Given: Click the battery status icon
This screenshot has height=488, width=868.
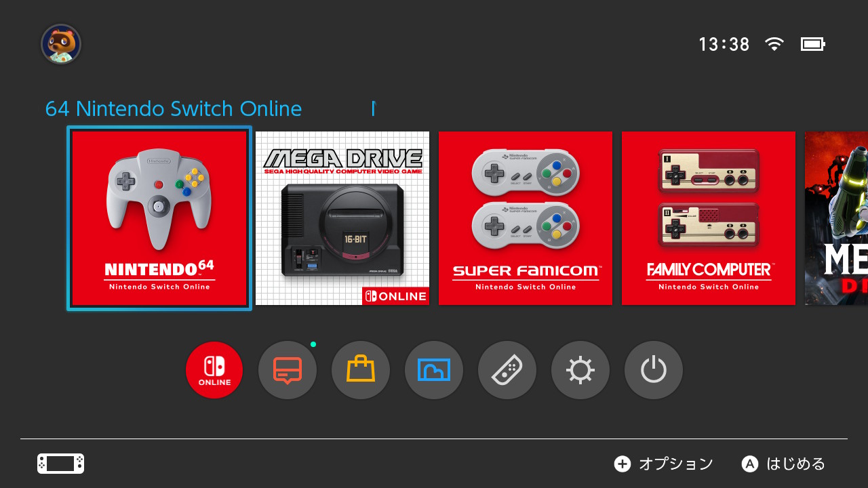Looking at the screenshot, I should tap(812, 44).
